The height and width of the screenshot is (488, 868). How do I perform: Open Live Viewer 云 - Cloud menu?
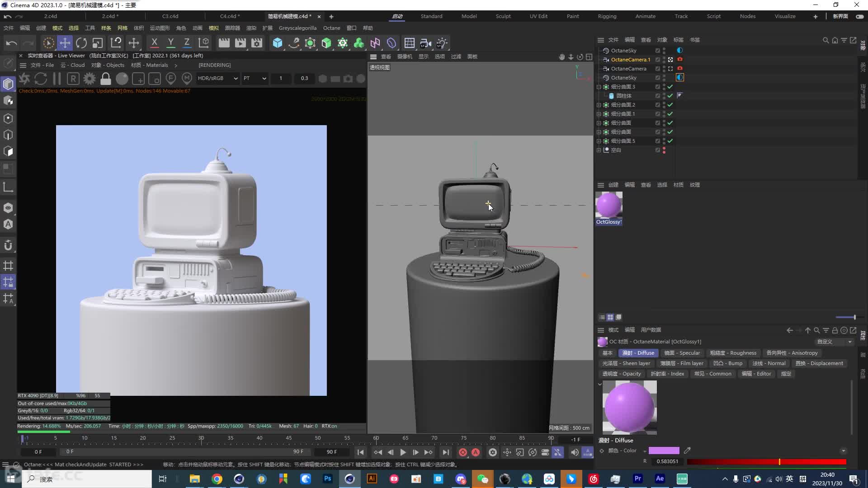pos(73,65)
